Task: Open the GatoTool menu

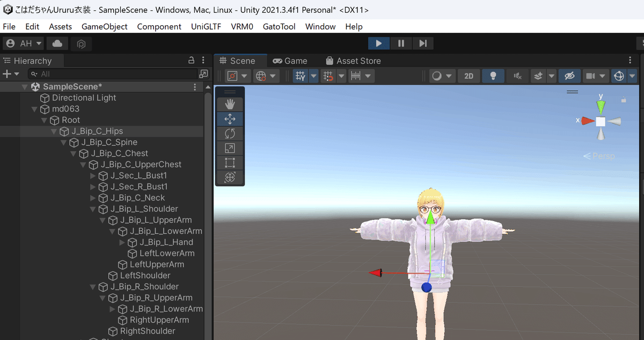Action: pos(279,26)
